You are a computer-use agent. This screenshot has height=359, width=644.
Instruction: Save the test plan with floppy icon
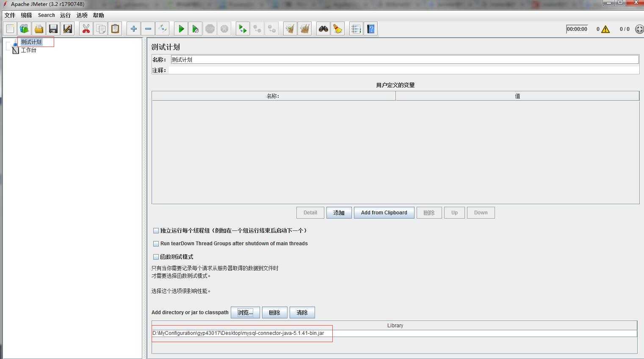tap(53, 29)
